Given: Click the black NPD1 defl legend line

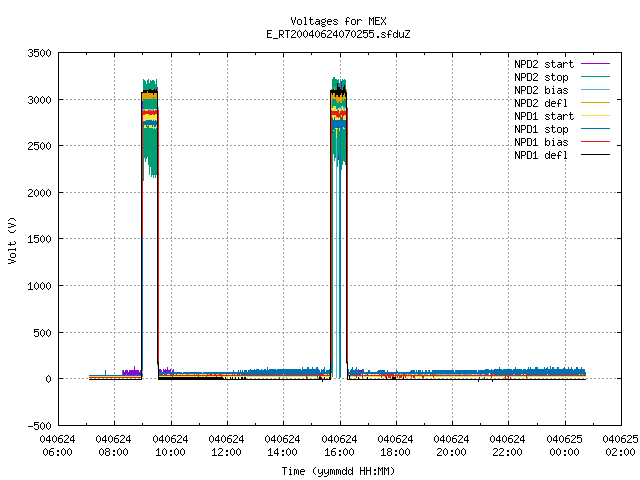Looking at the screenshot, I should click(596, 155).
